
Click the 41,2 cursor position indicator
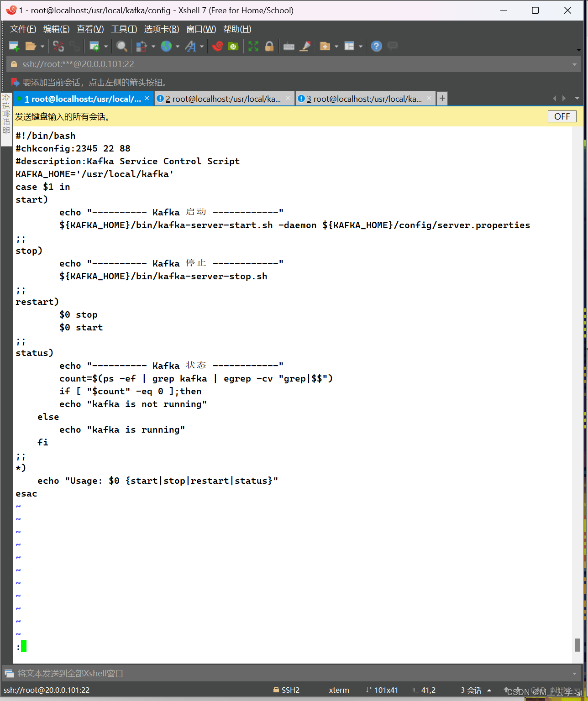click(x=424, y=690)
